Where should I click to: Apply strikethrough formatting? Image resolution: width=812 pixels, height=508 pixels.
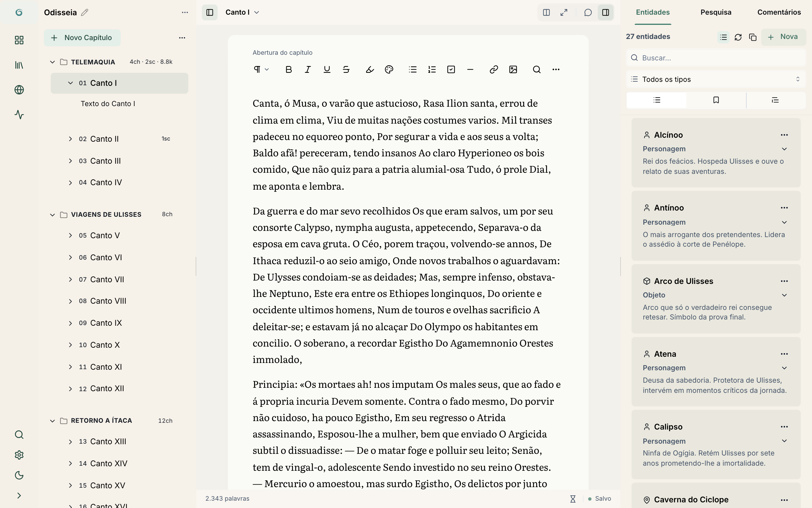click(x=346, y=69)
